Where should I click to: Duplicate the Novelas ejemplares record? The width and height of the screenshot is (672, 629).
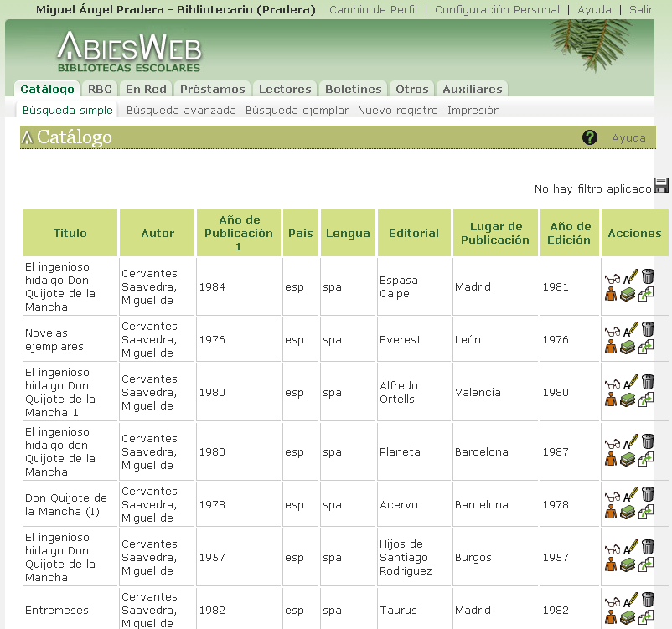point(646,347)
